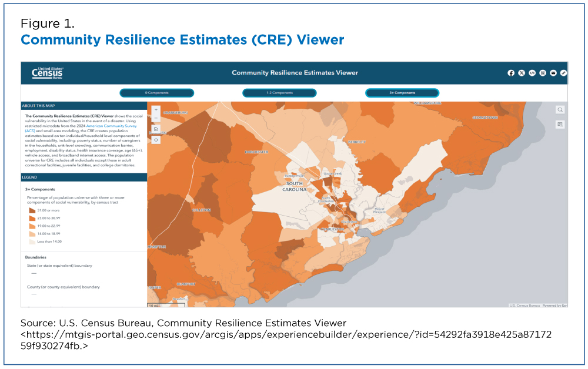This screenshot has height=369, width=588.
Task: Open the map search tool
Action: pyautogui.click(x=560, y=110)
